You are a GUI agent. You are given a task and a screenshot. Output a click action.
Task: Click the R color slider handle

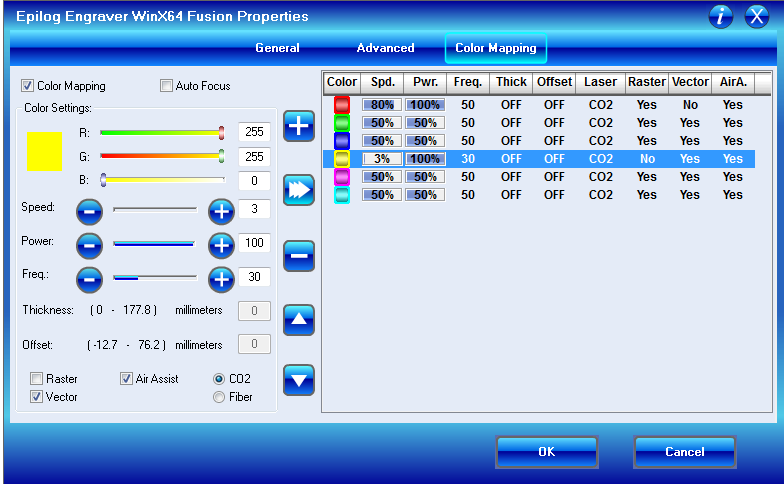tap(222, 132)
